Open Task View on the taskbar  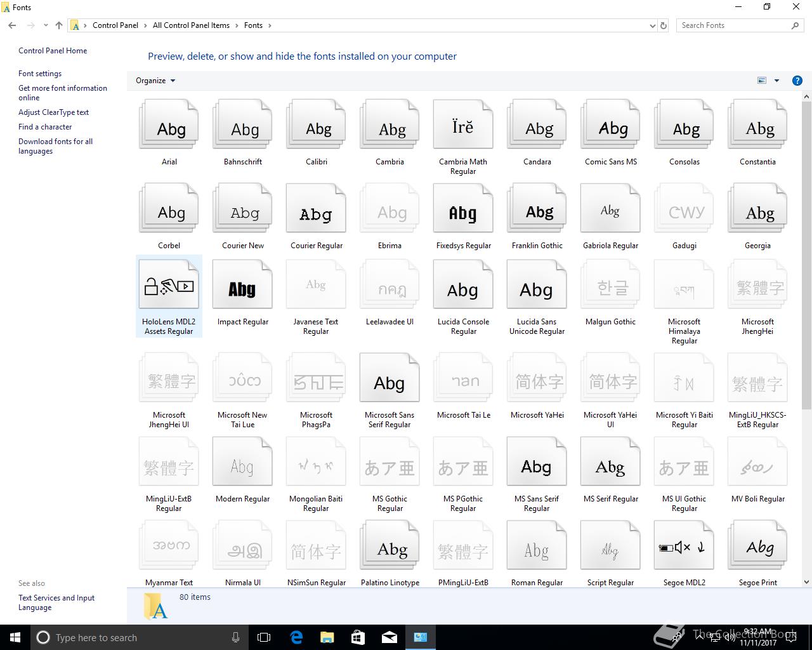tap(264, 637)
